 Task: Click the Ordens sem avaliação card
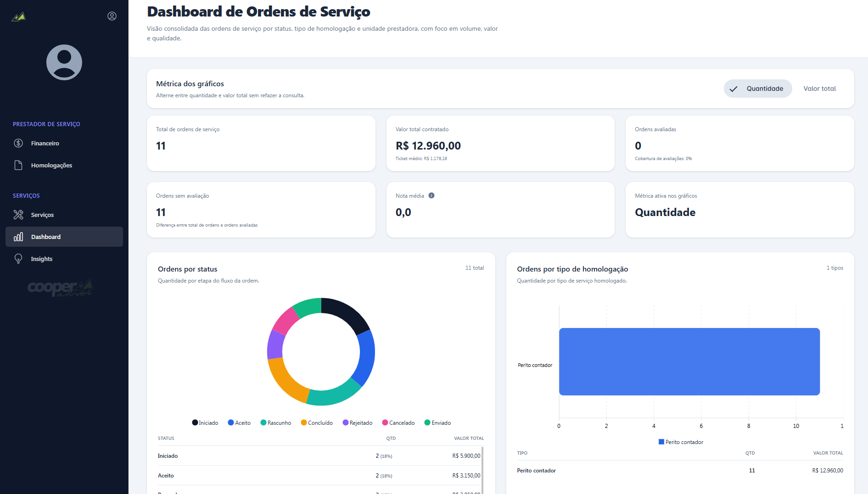click(x=261, y=210)
